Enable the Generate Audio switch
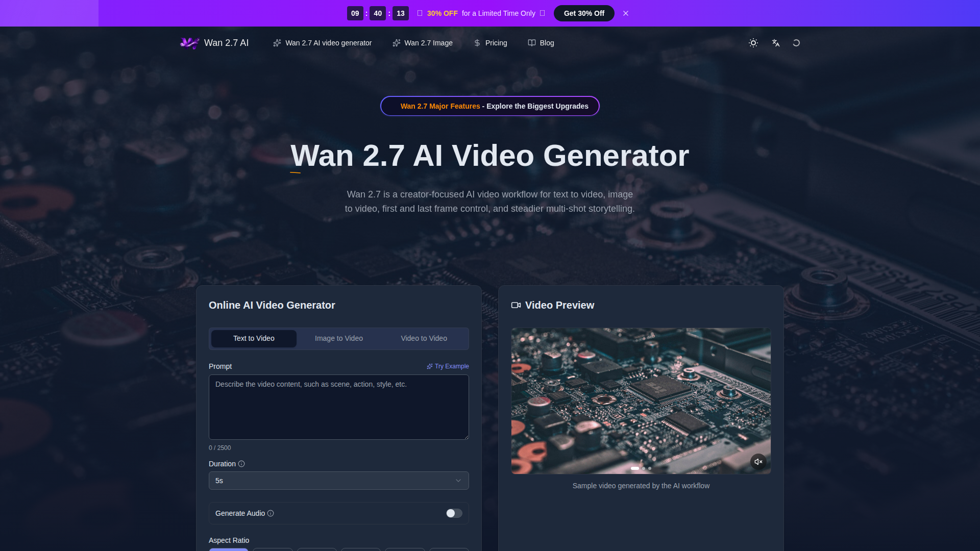The width and height of the screenshot is (980, 551). point(454,513)
